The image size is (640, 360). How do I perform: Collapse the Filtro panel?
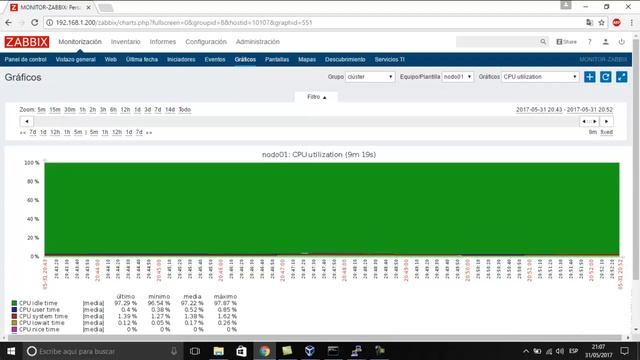pos(316,97)
